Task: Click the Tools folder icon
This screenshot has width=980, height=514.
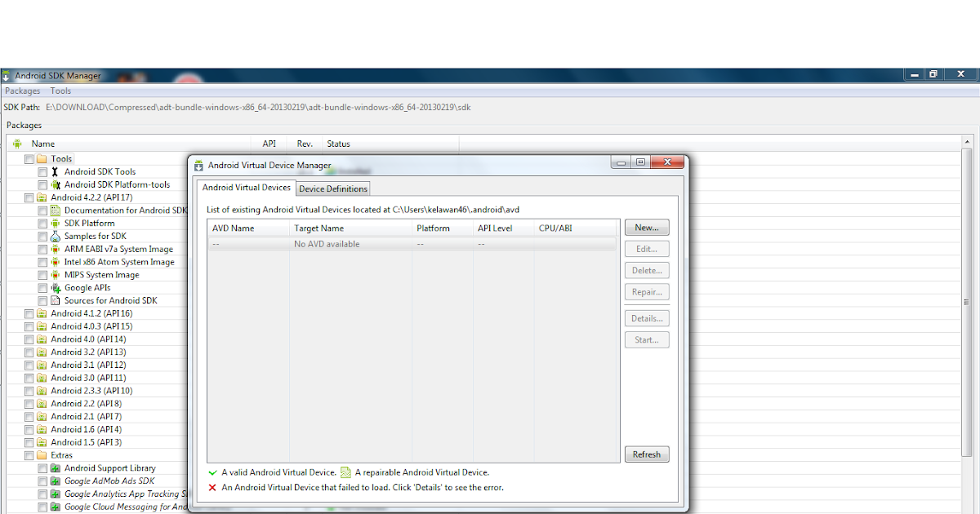Action: coord(42,159)
